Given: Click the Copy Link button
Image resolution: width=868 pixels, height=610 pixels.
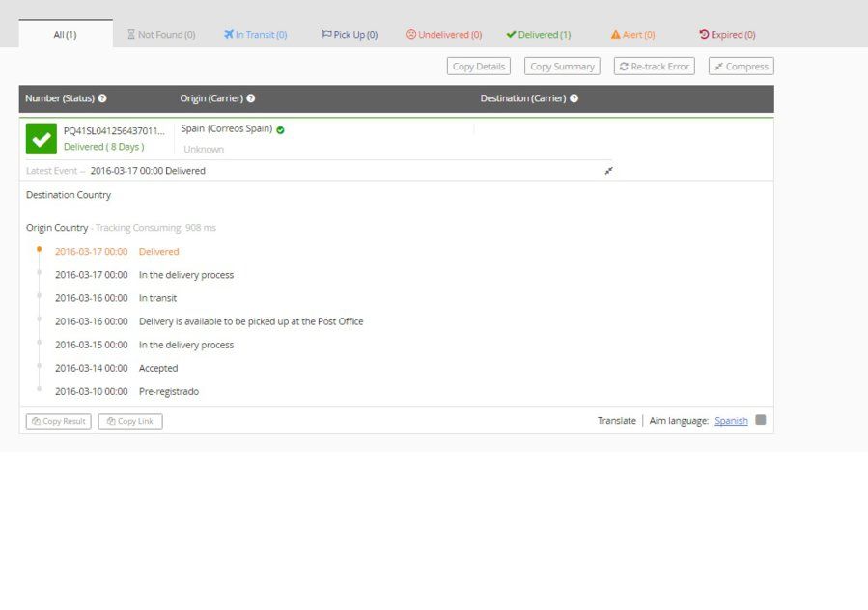Looking at the screenshot, I should [x=130, y=421].
